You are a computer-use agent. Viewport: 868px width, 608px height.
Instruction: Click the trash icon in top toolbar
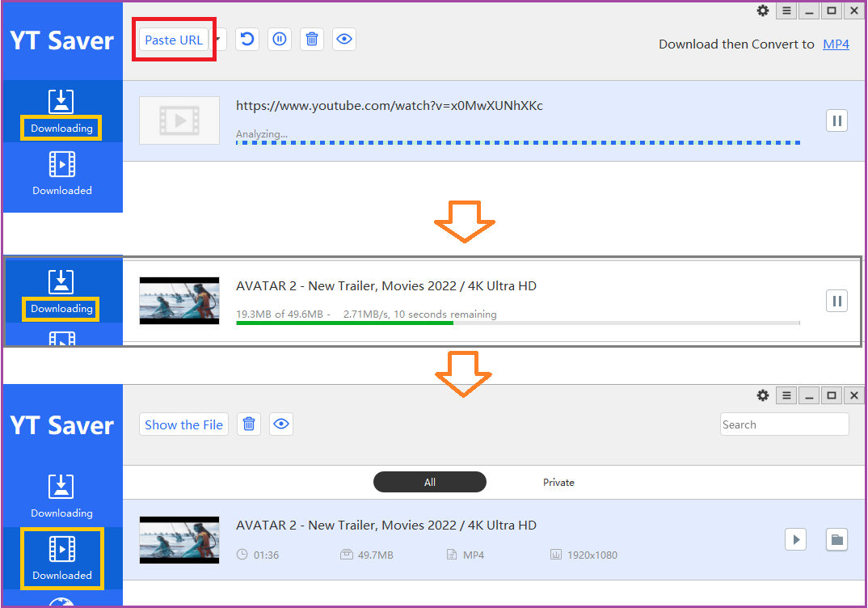point(312,40)
